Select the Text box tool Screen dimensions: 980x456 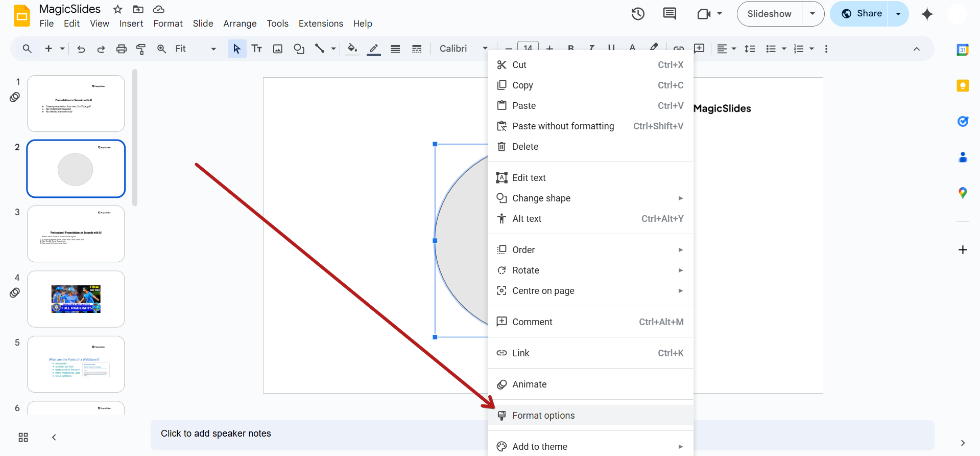point(257,49)
